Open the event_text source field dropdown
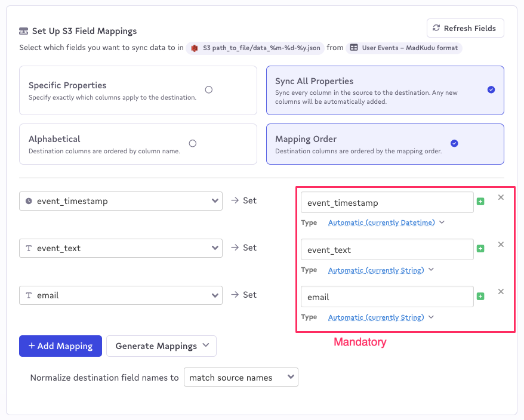 pos(121,248)
